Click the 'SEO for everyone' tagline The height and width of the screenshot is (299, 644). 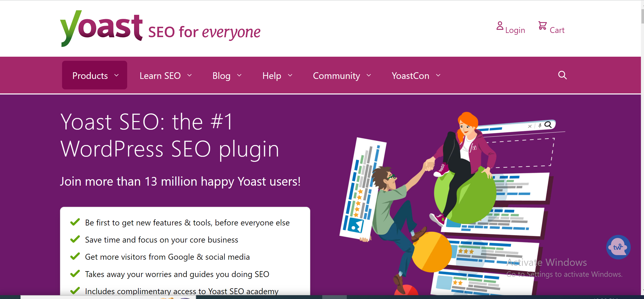(x=204, y=32)
